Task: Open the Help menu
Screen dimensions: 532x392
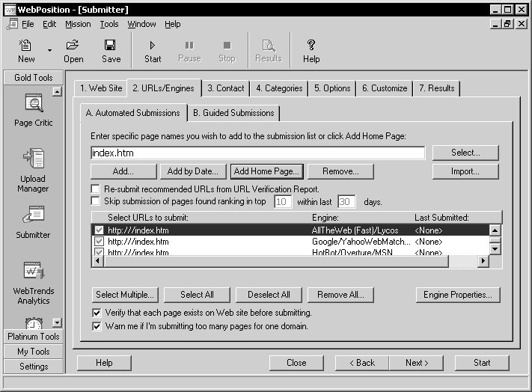Action: coord(173,24)
